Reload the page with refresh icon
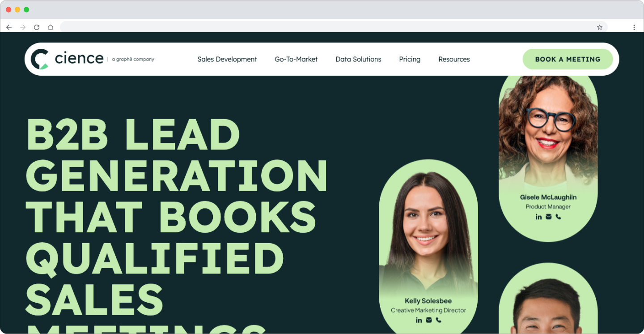Image resolution: width=644 pixels, height=334 pixels. point(37,27)
